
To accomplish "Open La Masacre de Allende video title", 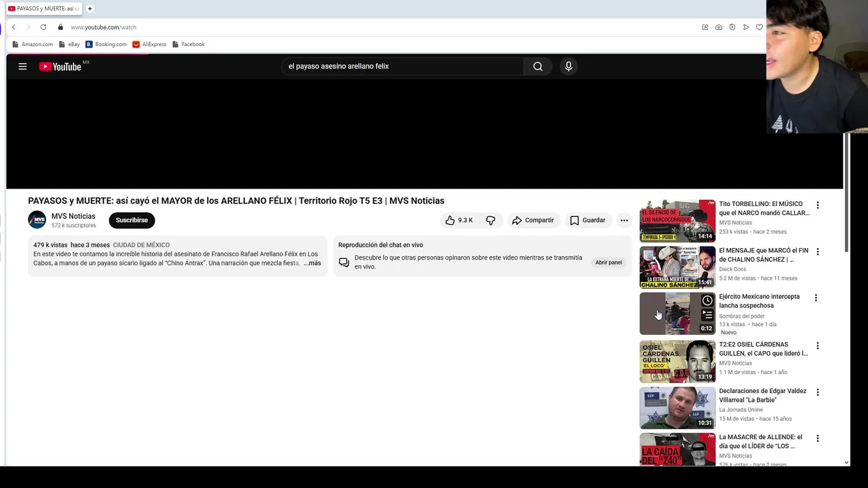I will click(761, 441).
